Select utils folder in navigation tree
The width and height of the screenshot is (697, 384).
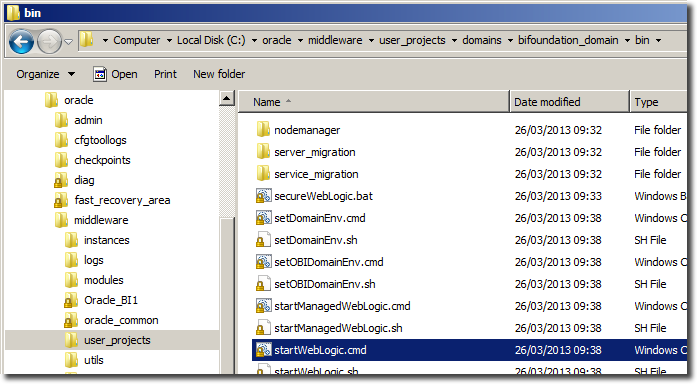(93, 360)
